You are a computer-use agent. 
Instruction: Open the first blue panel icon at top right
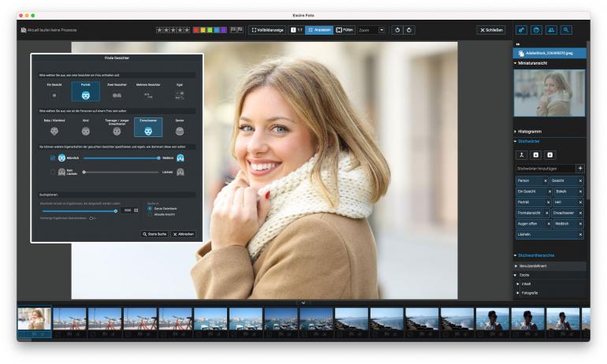tap(521, 30)
